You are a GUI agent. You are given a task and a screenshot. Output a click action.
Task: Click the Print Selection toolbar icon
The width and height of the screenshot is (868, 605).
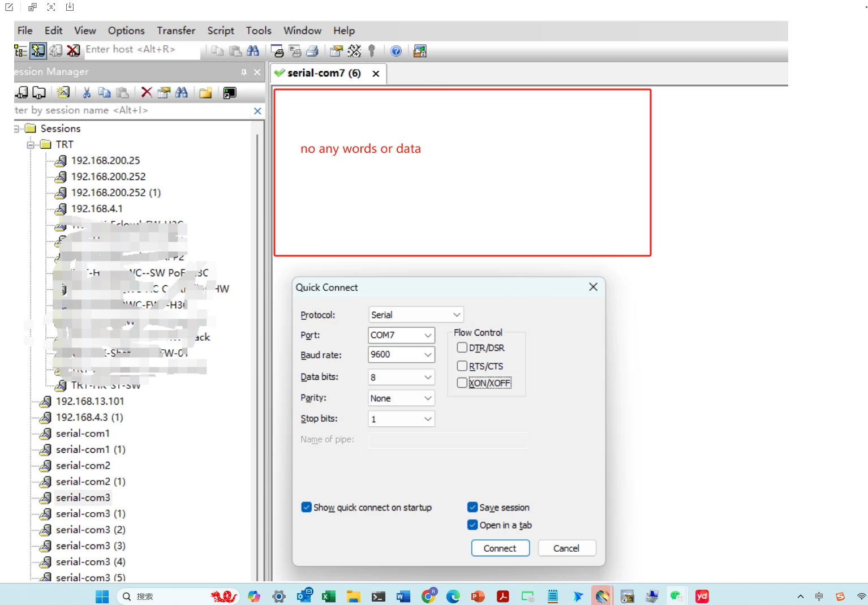click(x=295, y=51)
